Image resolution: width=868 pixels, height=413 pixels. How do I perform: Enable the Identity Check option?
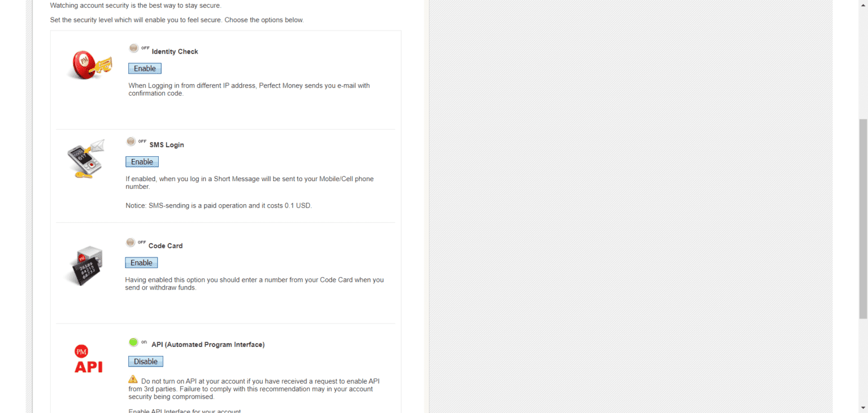[x=145, y=68]
